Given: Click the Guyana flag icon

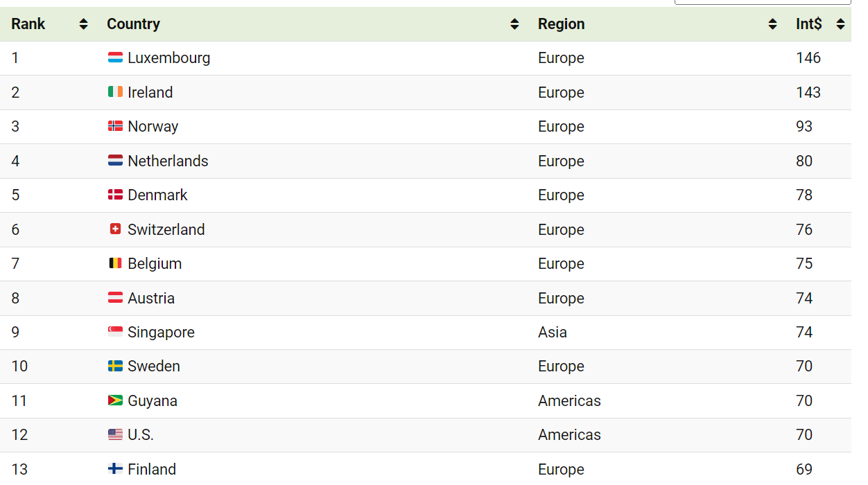Looking at the screenshot, I should coord(115,400).
